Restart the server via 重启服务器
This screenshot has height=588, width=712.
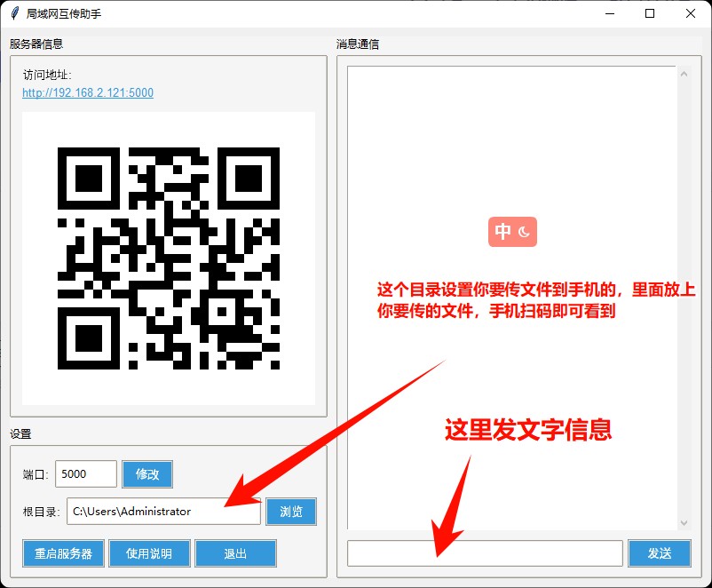tap(63, 553)
